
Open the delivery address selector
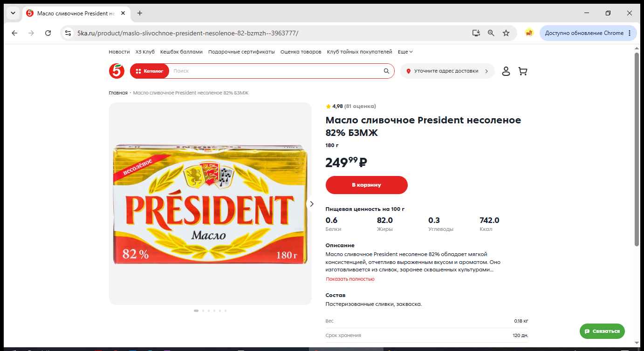click(447, 71)
